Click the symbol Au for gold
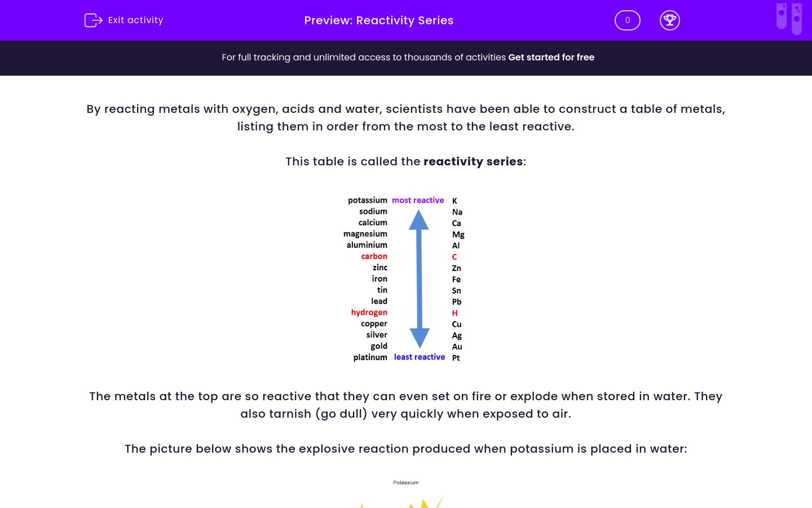This screenshot has width=812, height=508. point(457,347)
